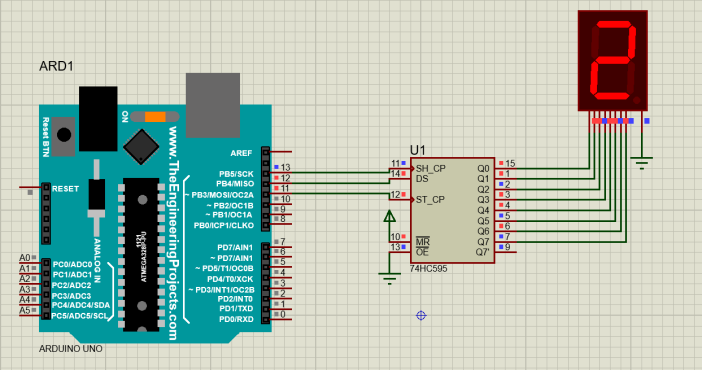Click the blue origin crosshair marker
This screenshot has height=370, width=702.
421,315
